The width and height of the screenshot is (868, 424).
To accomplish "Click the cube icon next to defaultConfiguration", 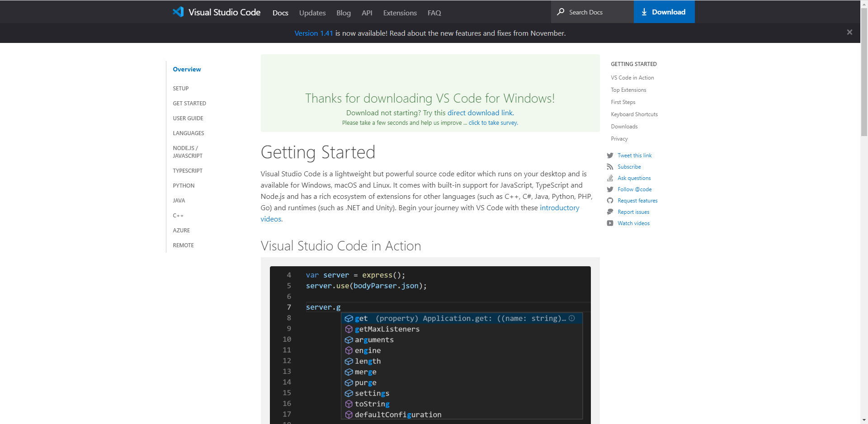I will (349, 415).
